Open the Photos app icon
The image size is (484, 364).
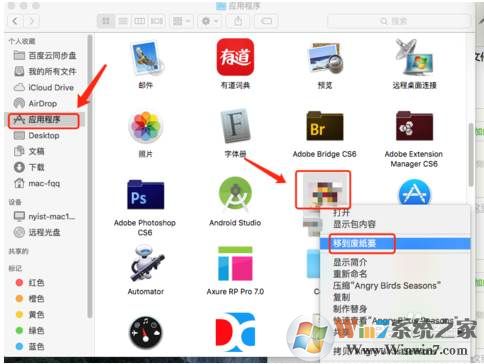[x=146, y=127]
